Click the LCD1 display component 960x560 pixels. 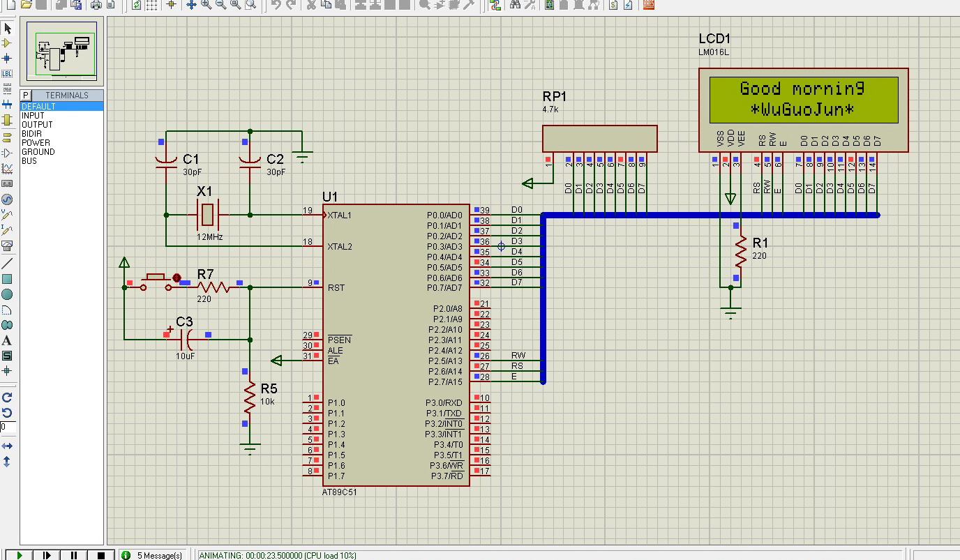coord(804,110)
